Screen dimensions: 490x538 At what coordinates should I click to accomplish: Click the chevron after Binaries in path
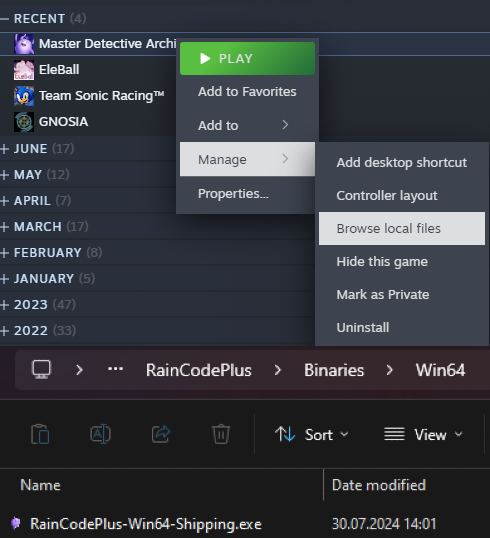[x=389, y=370]
